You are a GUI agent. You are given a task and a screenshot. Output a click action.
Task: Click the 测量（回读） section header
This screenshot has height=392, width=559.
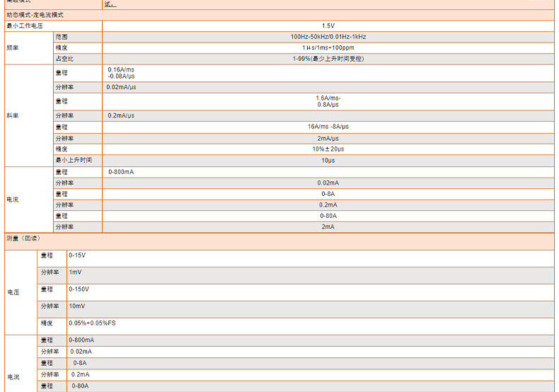(24, 238)
